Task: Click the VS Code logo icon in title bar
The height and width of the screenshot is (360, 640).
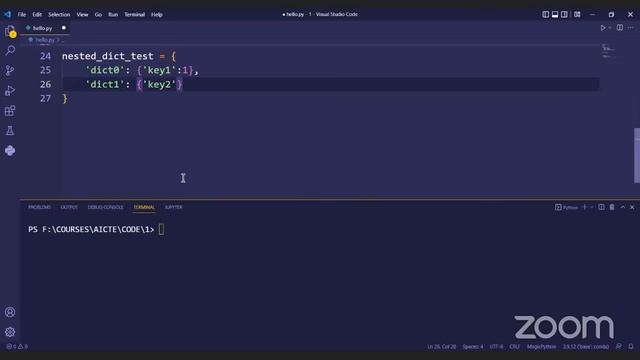Action: point(8,14)
